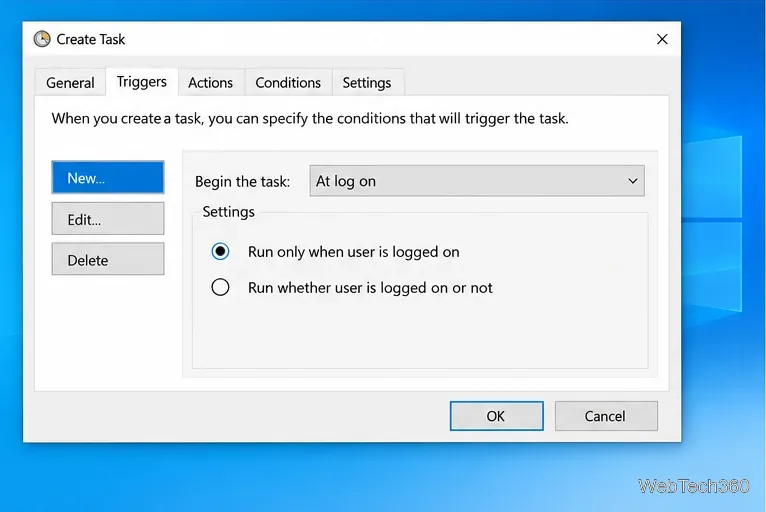766x512 pixels.
Task: Click the Create Task window title
Action: [91, 39]
